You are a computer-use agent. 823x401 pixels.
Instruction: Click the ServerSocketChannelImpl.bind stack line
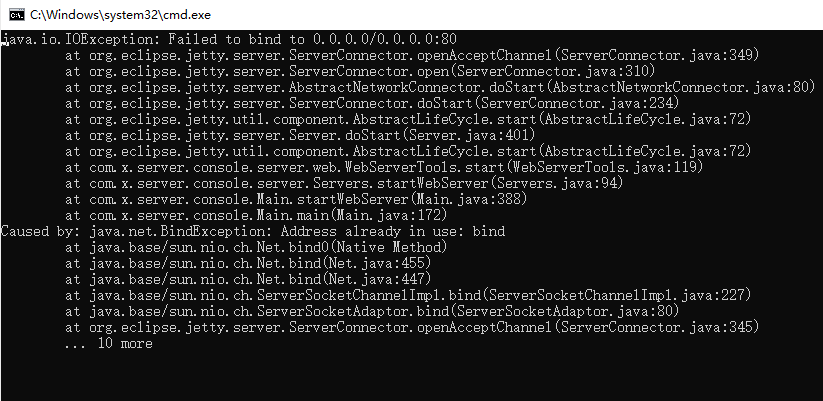point(408,296)
